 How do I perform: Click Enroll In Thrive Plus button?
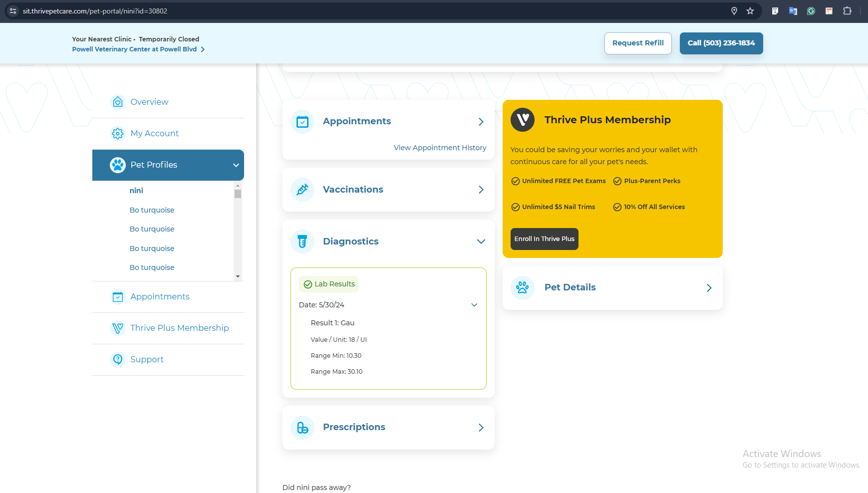click(x=545, y=239)
